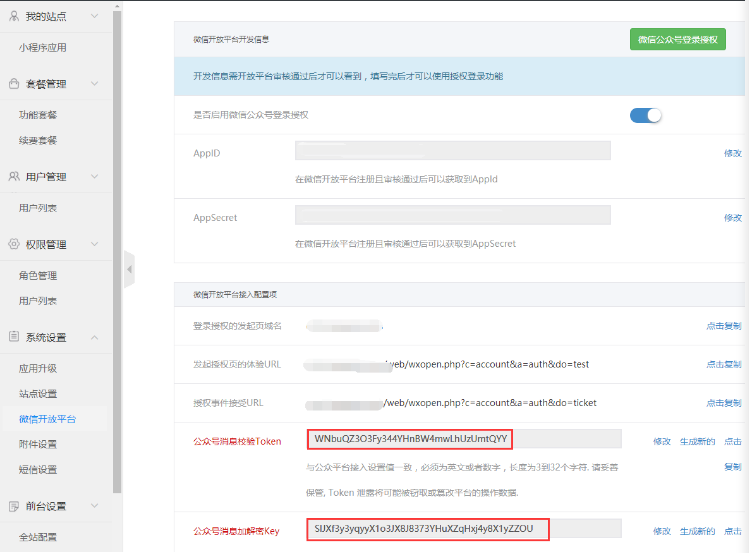Open 功能套餐 menu item

pos(38,115)
